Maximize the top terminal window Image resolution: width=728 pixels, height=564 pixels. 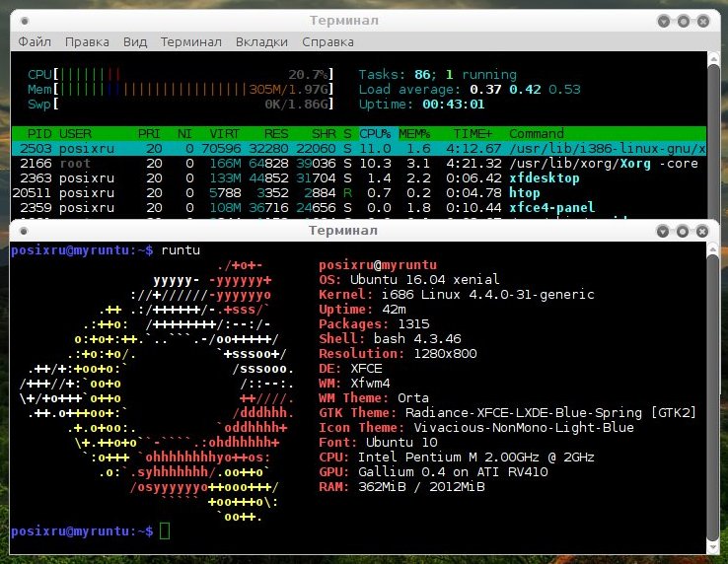(684, 21)
